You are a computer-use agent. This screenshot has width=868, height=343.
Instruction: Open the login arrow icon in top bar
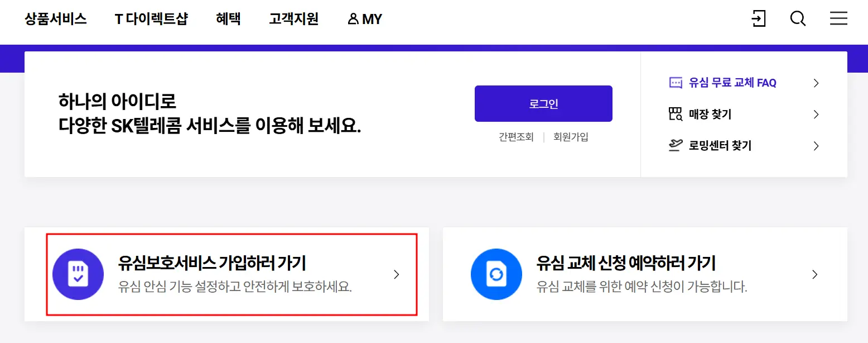[x=759, y=18]
